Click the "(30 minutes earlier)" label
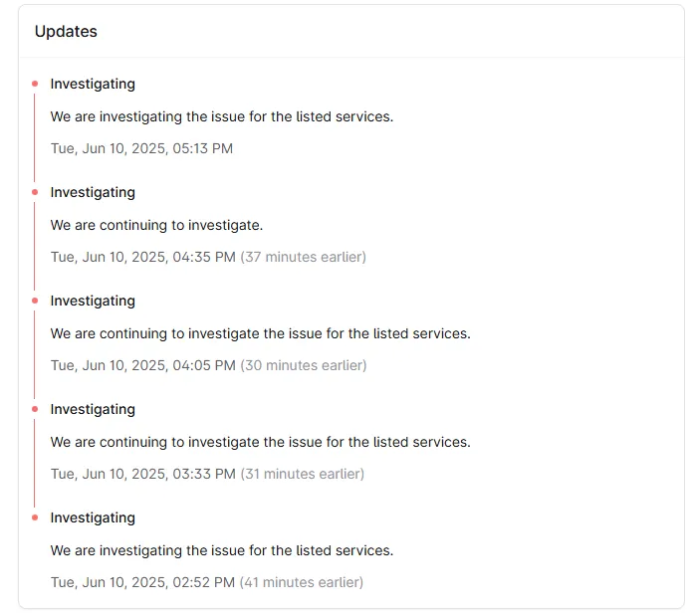The width and height of the screenshot is (692, 616). [303, 365]
